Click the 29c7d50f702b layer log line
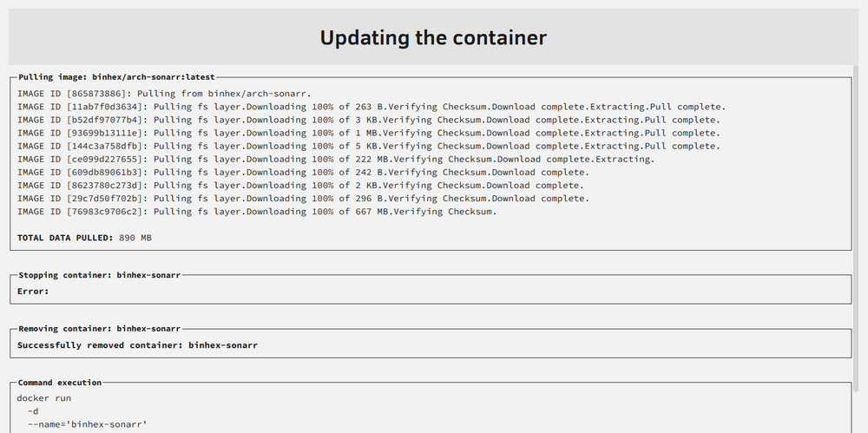The width and height of the screenshot is (868, 433). [303, 199]
